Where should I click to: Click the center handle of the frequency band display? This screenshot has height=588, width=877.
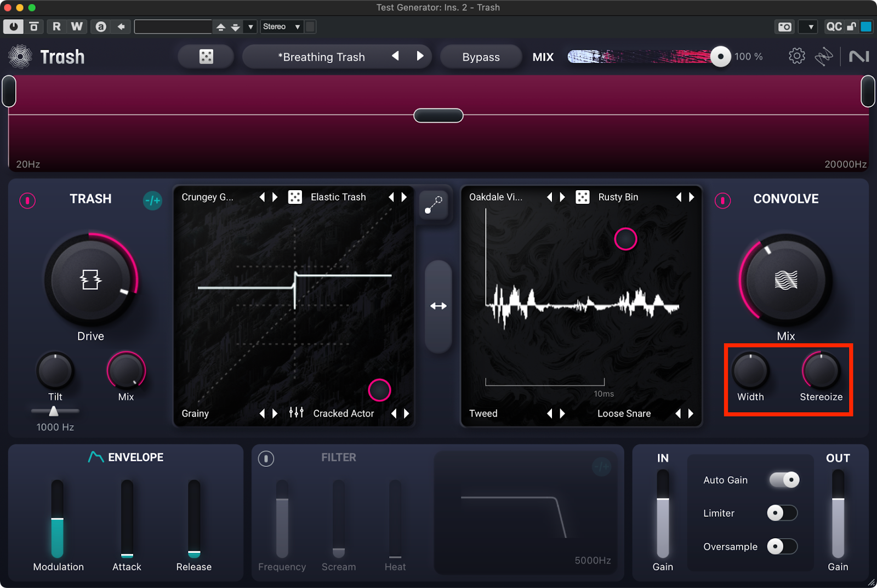tap(438, 116)
